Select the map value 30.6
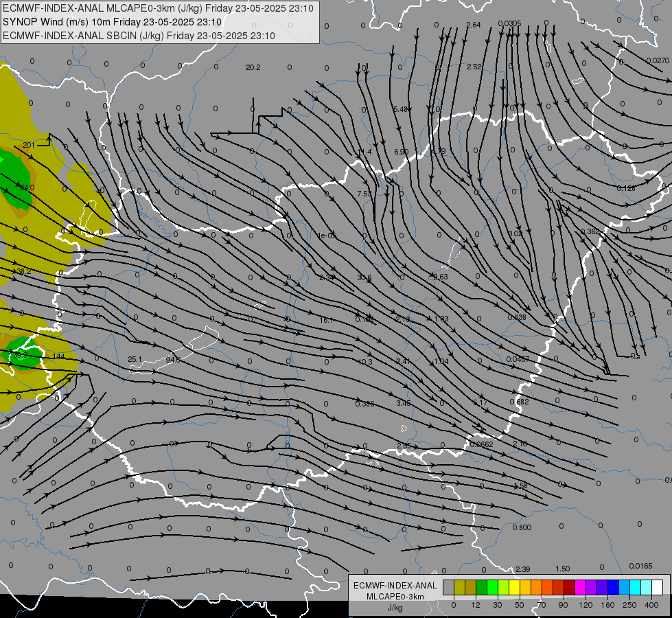 click(364, 277)
